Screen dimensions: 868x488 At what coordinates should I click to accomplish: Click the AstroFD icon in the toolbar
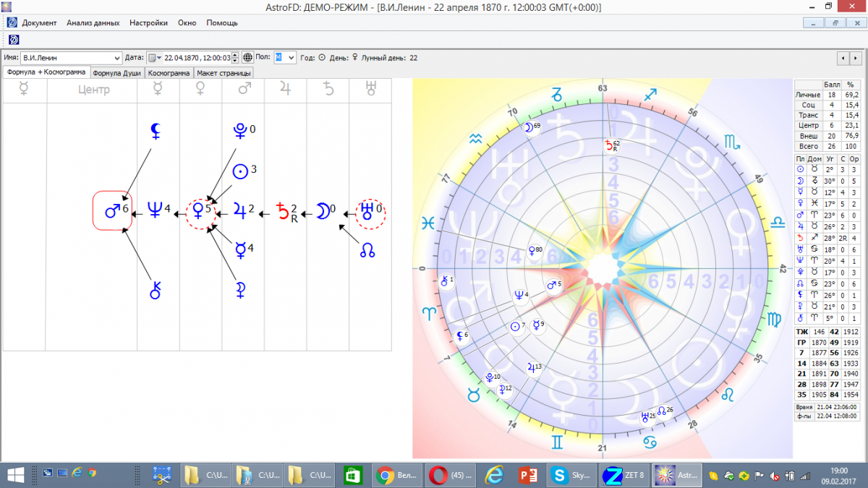coord(13,39)
